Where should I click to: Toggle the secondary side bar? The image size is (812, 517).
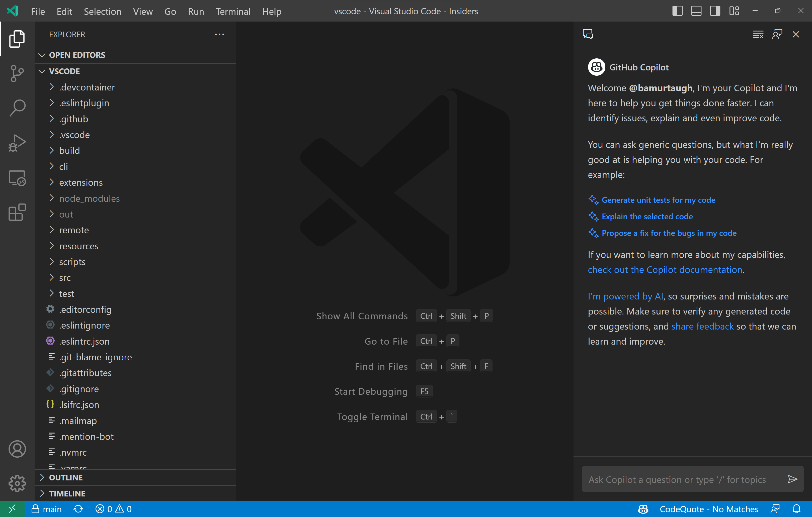(x=715, y=11)
